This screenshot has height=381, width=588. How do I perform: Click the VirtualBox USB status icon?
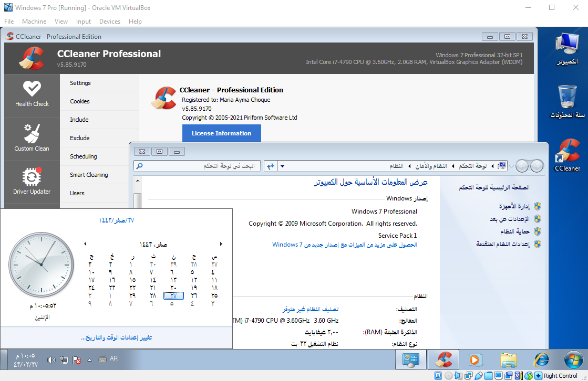(x=478, y=375)
